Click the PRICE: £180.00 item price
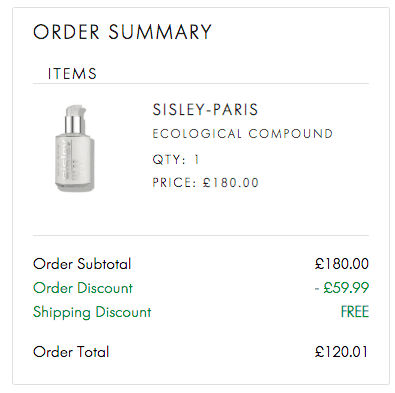The height and width of the screenshot is (393, 395). click(x=205, y=183)
